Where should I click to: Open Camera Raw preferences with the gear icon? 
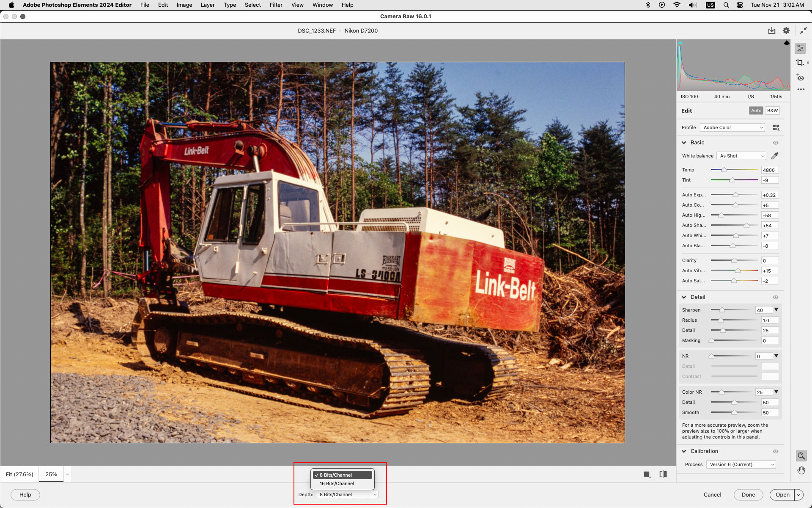[x=786, y=30]
